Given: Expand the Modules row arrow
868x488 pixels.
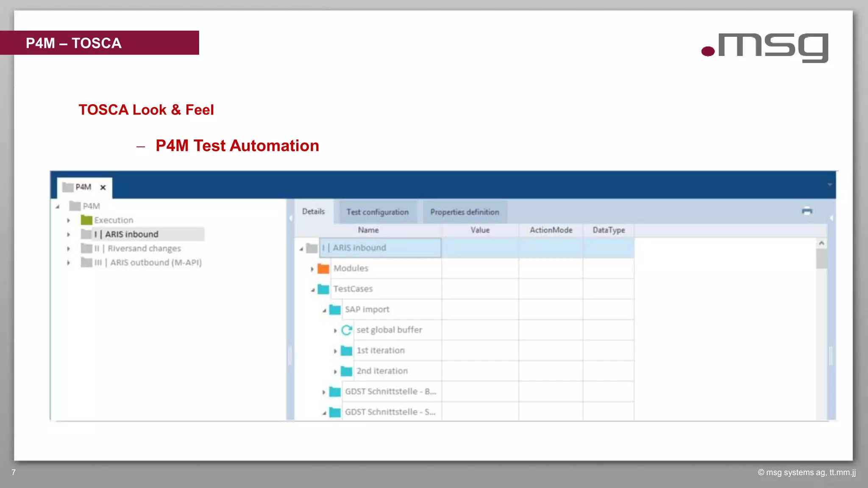Looking at the screenshot, I should click(x=312, y=269).
